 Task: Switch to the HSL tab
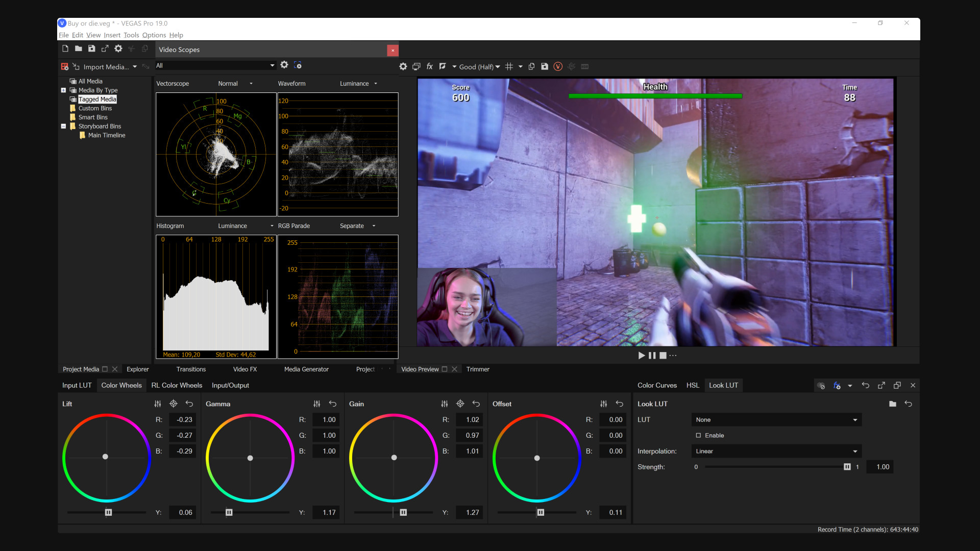tap(692, 385)
